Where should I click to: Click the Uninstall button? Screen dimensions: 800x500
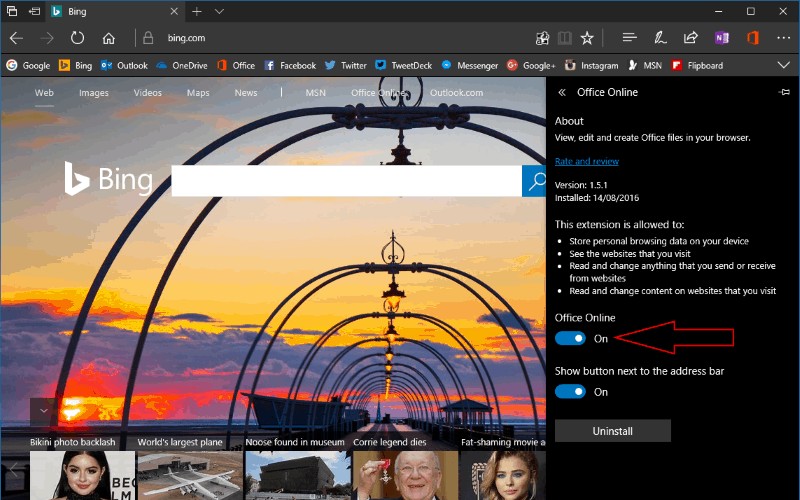pyautogui.click(x=613, y=431)
